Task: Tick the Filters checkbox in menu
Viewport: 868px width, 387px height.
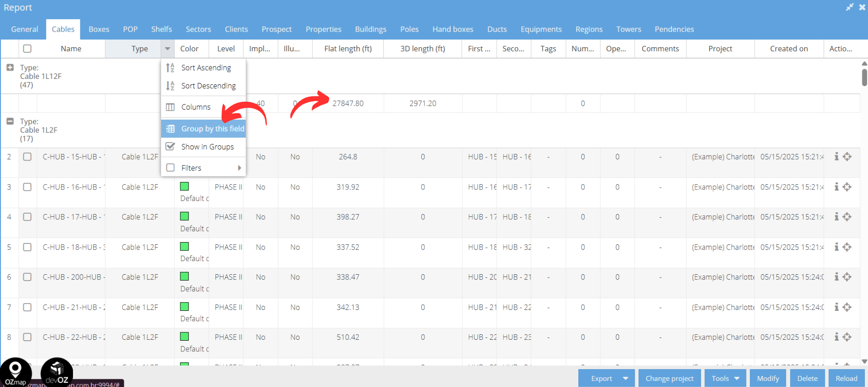Action: [x=170, y=168]
